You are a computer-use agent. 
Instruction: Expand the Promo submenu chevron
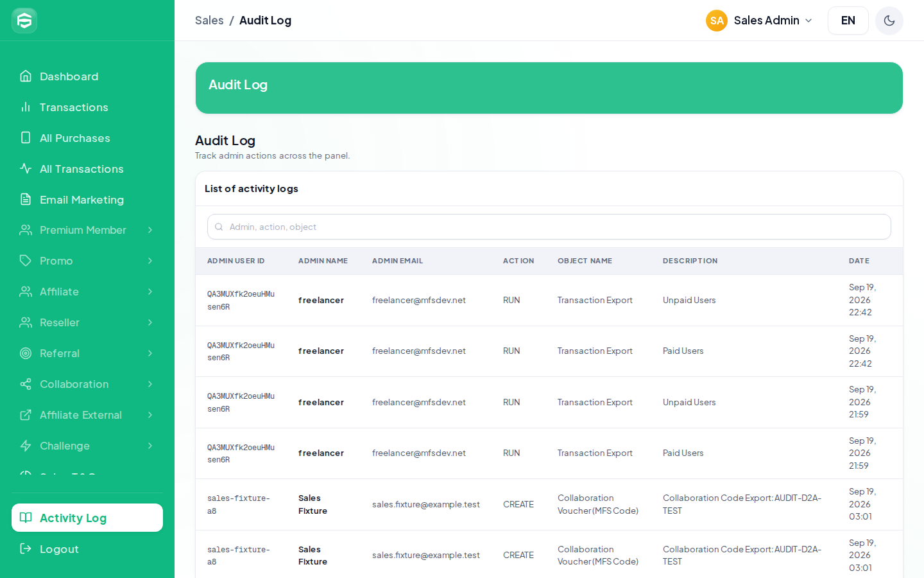[x=150, y=261]
